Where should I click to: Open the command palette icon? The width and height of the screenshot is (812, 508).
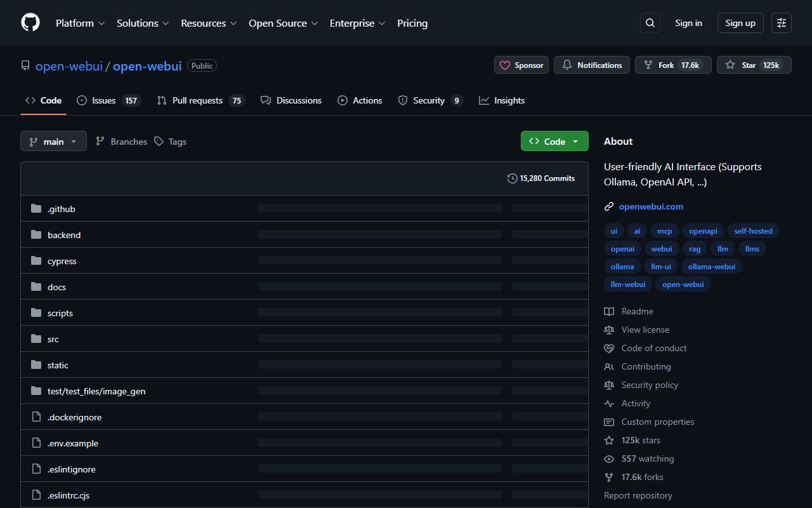point(781,23)
